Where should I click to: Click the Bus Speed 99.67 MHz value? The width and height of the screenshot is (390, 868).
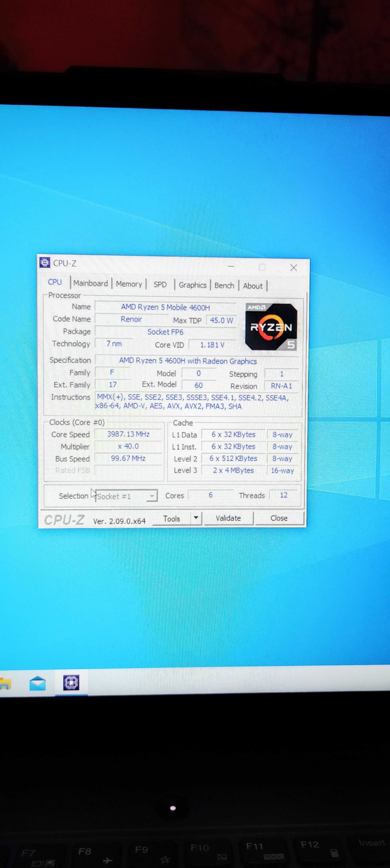128,458
